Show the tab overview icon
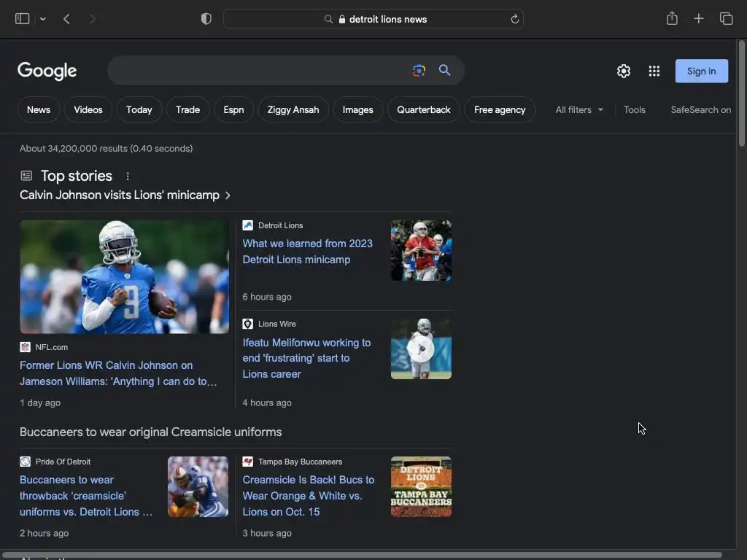Viewport: 747px width, 560px height. 726,18
